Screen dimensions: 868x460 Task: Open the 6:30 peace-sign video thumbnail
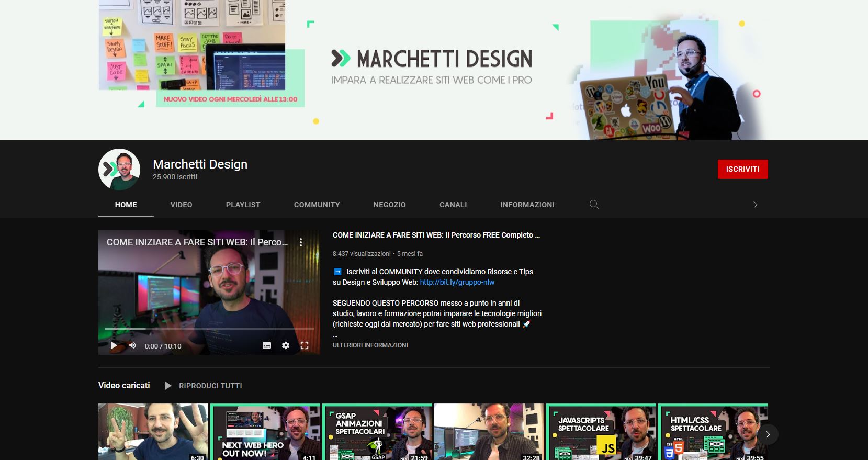(153, 432)
